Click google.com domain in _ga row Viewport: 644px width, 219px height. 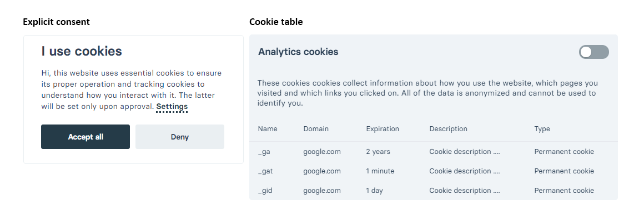pos(322,152)
